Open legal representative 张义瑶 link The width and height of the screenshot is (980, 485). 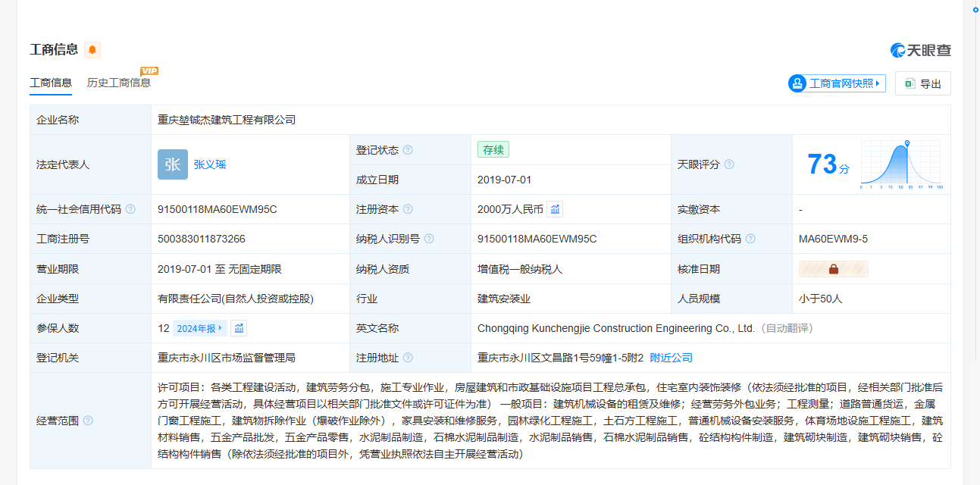[210, 164]
